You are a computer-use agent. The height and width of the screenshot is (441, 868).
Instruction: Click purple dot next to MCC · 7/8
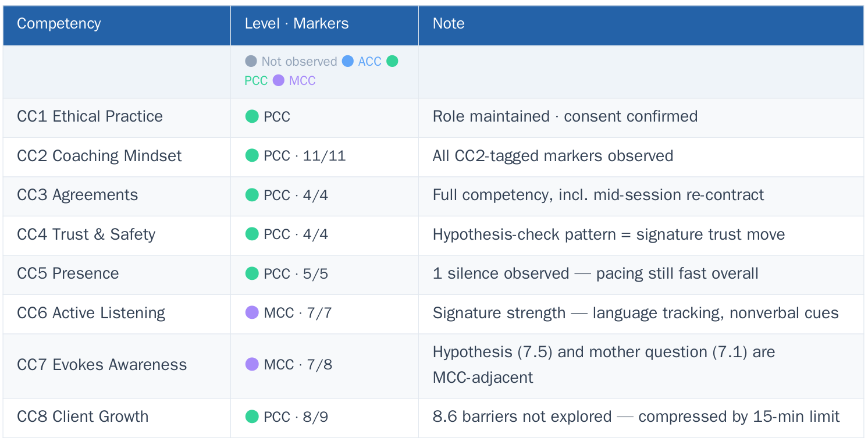[252, 364]
